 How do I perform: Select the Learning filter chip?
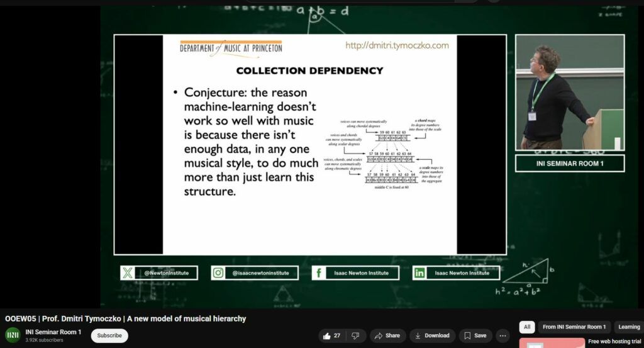tap(628, 327)
